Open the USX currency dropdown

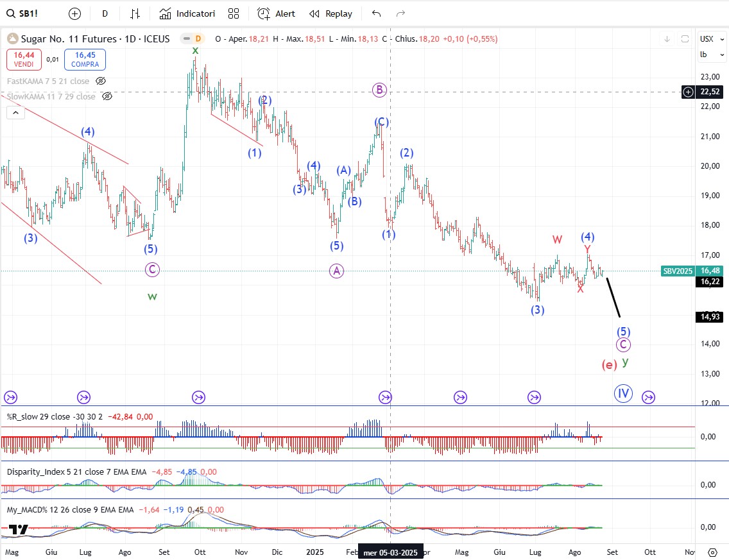coord(707,38)
